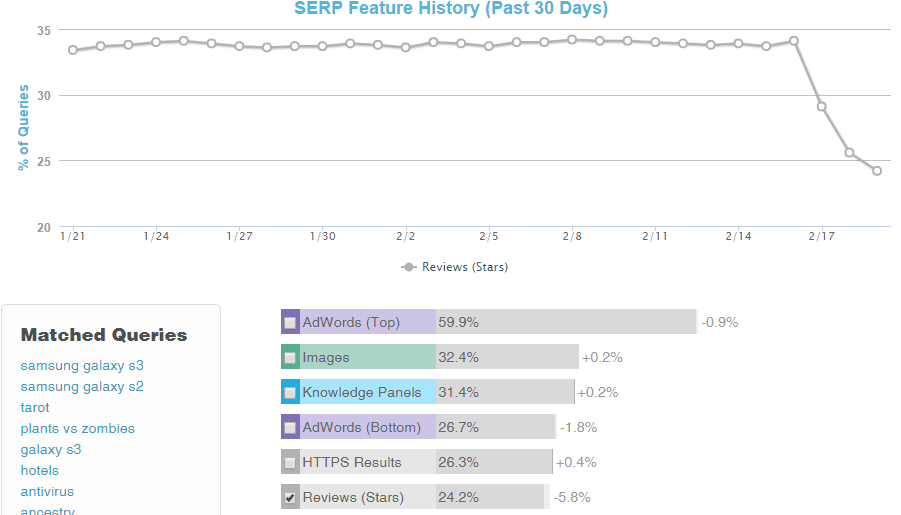
Task: Select the 'galaxy s3' matched query
Action: click(x=51, y=450)
